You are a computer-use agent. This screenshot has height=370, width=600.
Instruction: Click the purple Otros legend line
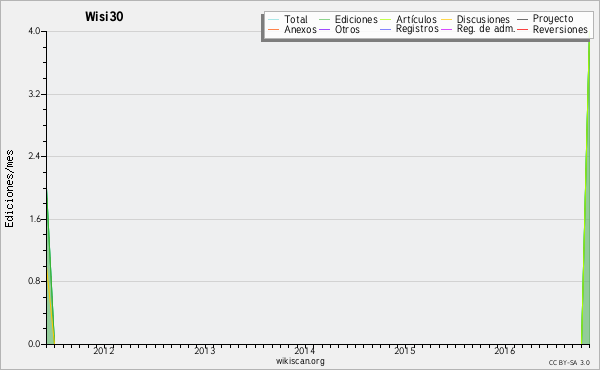[324, 29]
